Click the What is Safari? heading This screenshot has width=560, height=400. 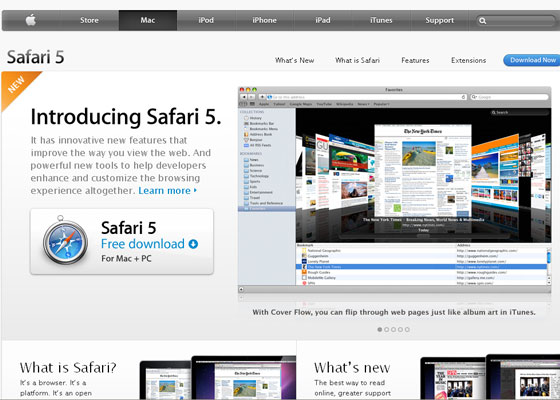(68, 368)
